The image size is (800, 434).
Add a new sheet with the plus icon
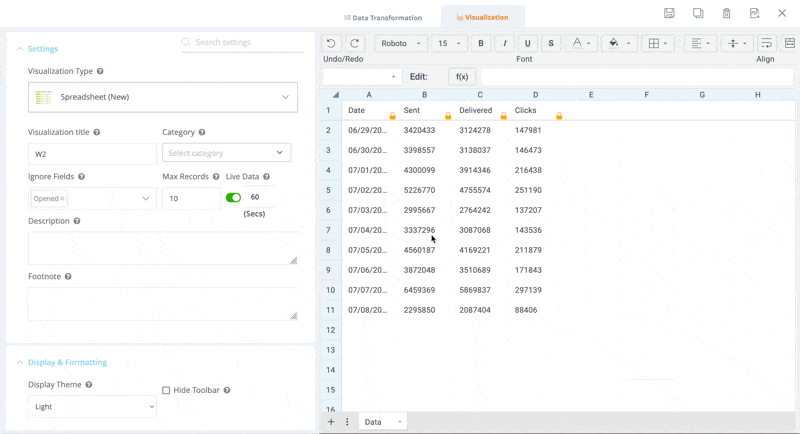(x=331, y=422)
